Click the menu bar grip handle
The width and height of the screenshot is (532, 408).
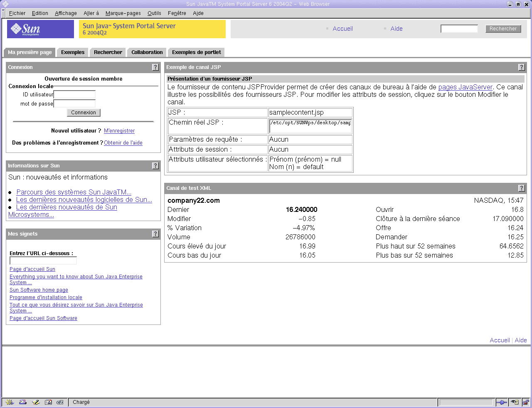[x=4, y=13]
